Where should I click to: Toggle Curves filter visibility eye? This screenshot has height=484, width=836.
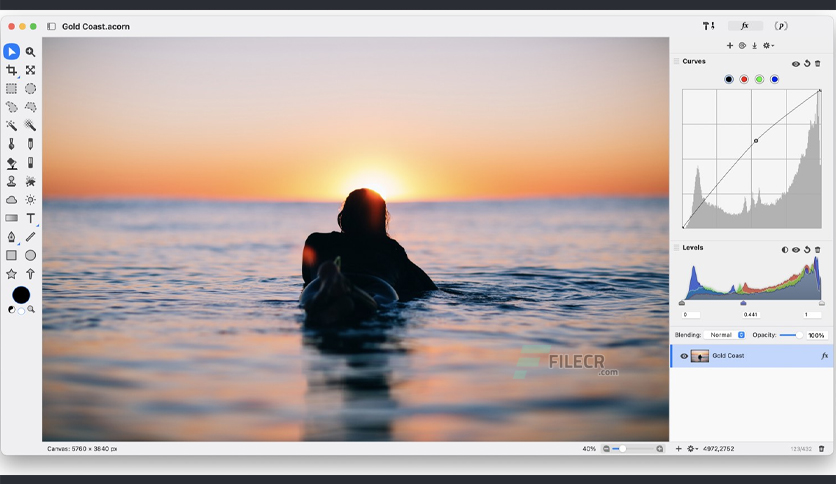tap(795, 63)
